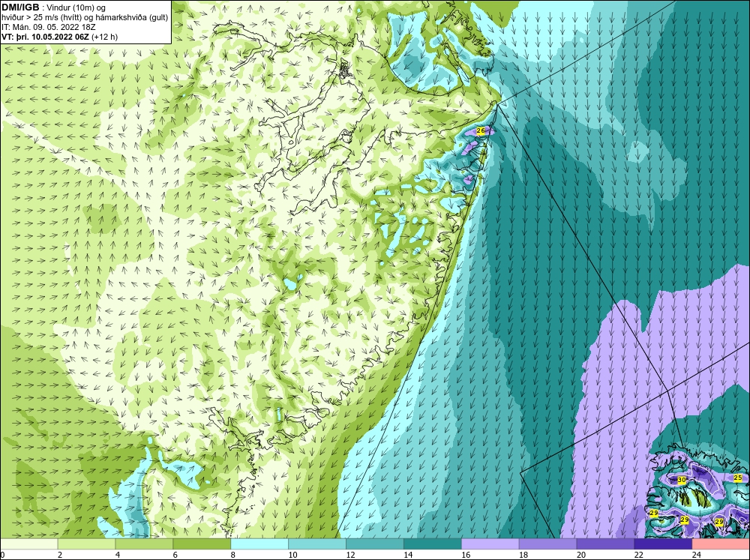Click the legend scale number 12

point(350,555)
